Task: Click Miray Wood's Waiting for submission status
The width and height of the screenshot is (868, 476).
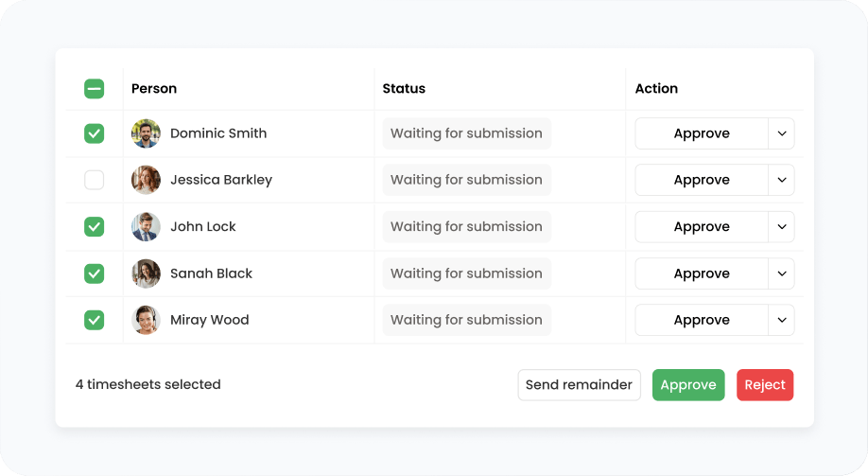Action: coord(467,320)
